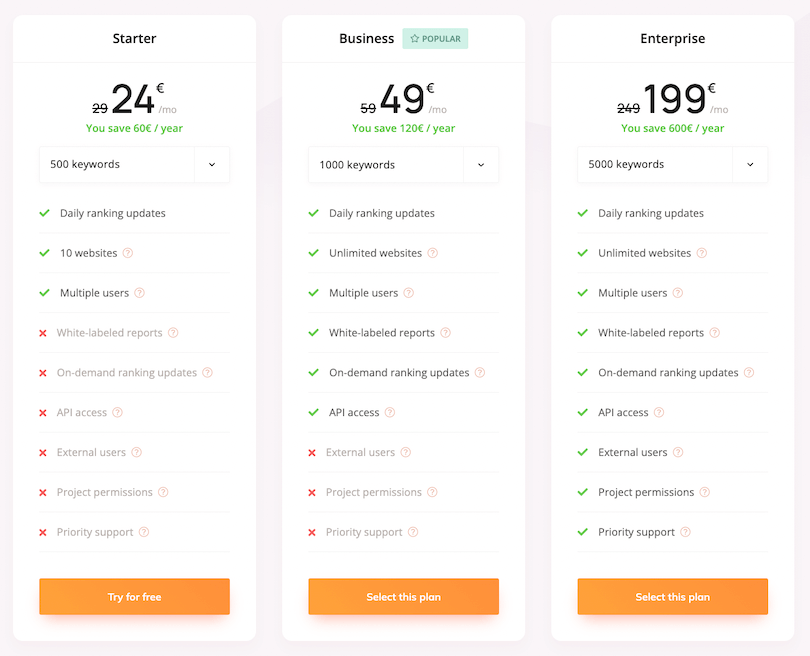
Task: Click help icon next to Starter's 10 websites
Action: point(128,253)
